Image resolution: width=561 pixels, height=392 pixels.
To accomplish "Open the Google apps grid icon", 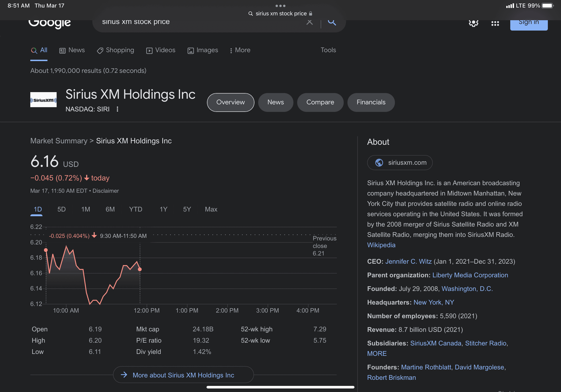I will click(x=495, y=24).
